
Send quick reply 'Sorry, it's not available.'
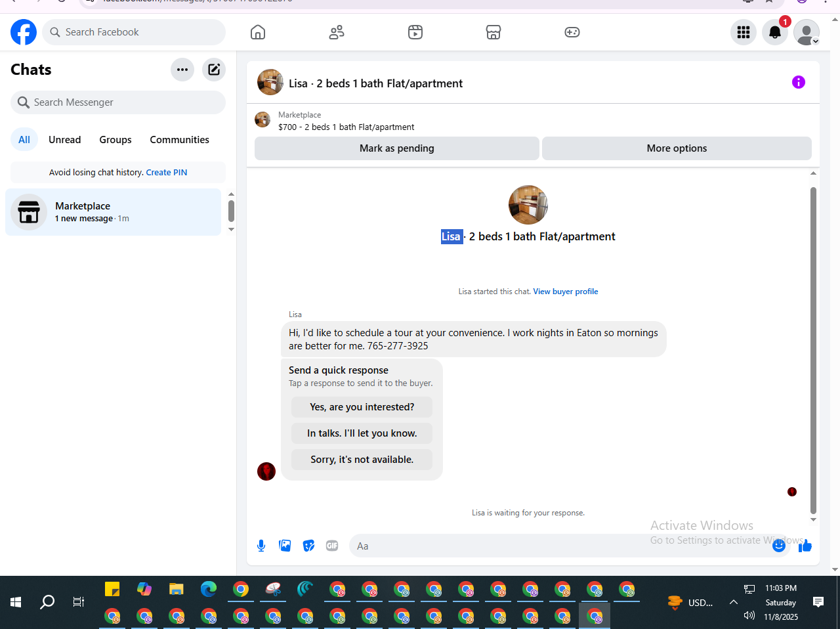(x=362, y=460)
